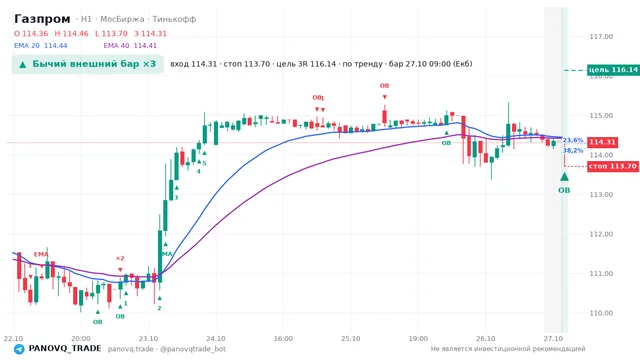640x360 pixels.
Task: Click the 115.00 price axis label
Action: 601,116
